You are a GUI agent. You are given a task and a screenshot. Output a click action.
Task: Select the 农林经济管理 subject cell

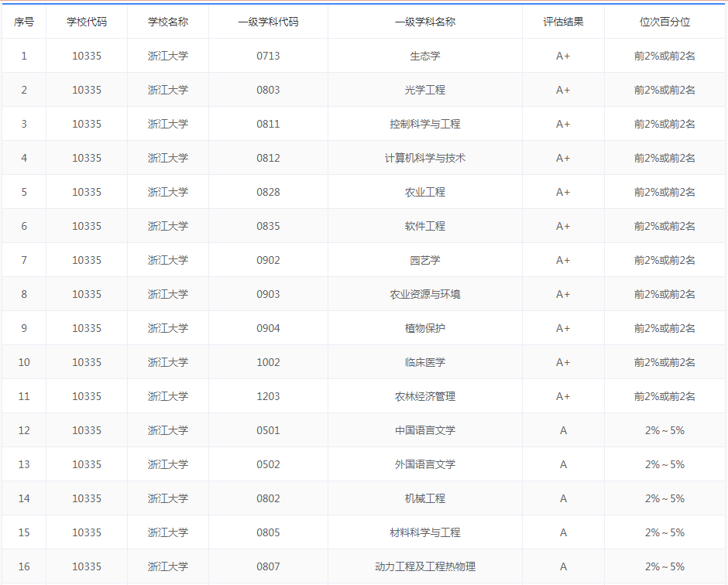(425, 396)
